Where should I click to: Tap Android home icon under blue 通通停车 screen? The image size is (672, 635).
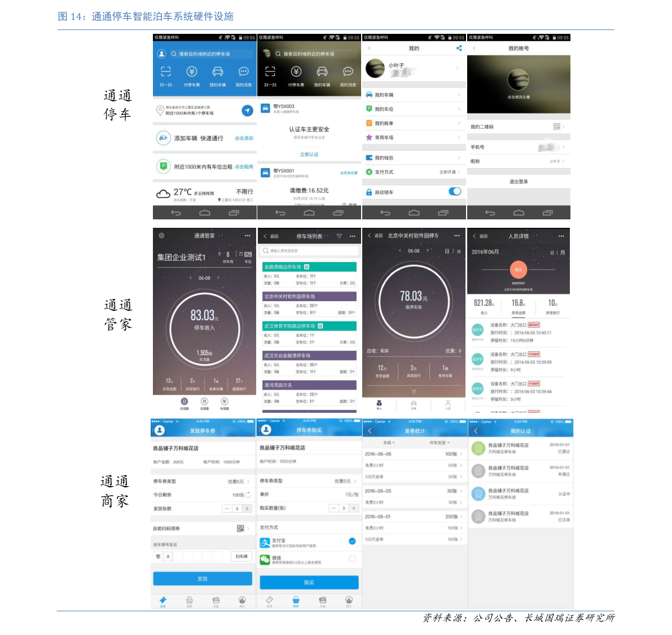point(205,213)
